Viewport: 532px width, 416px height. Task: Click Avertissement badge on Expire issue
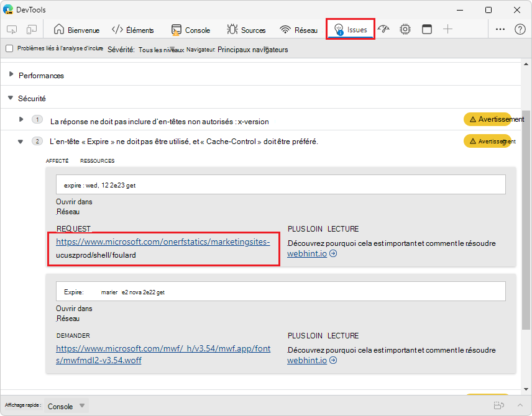(487, 141)
